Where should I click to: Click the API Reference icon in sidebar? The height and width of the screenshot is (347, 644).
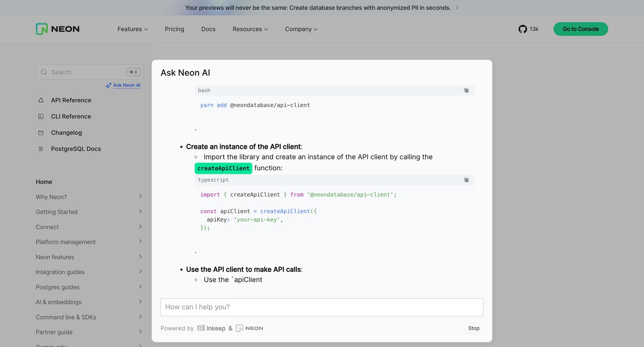[x=41, y=100]
